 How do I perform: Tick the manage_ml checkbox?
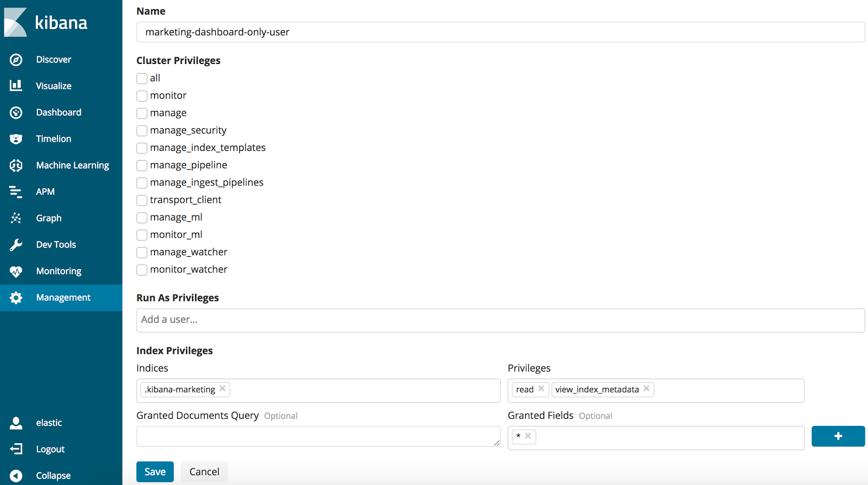click(x=142, y=218)
